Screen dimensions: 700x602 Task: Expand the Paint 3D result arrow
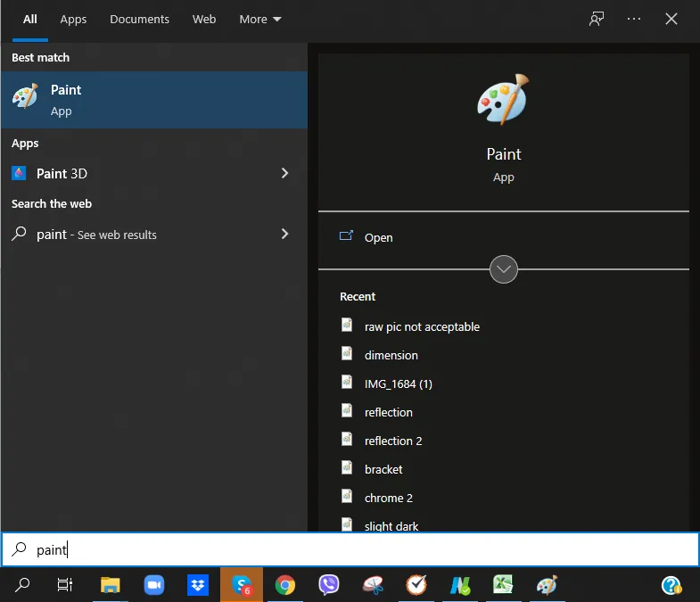click(x=284, y=173)
